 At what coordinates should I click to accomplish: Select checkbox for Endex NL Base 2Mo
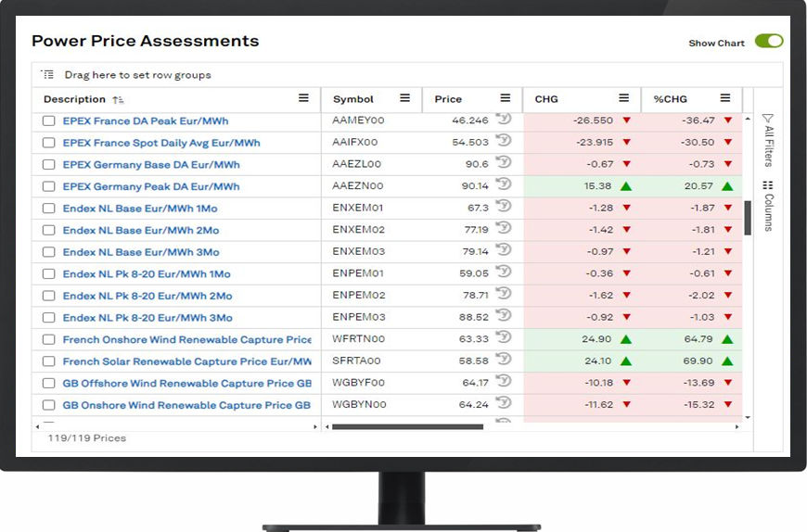pos(49,230)
